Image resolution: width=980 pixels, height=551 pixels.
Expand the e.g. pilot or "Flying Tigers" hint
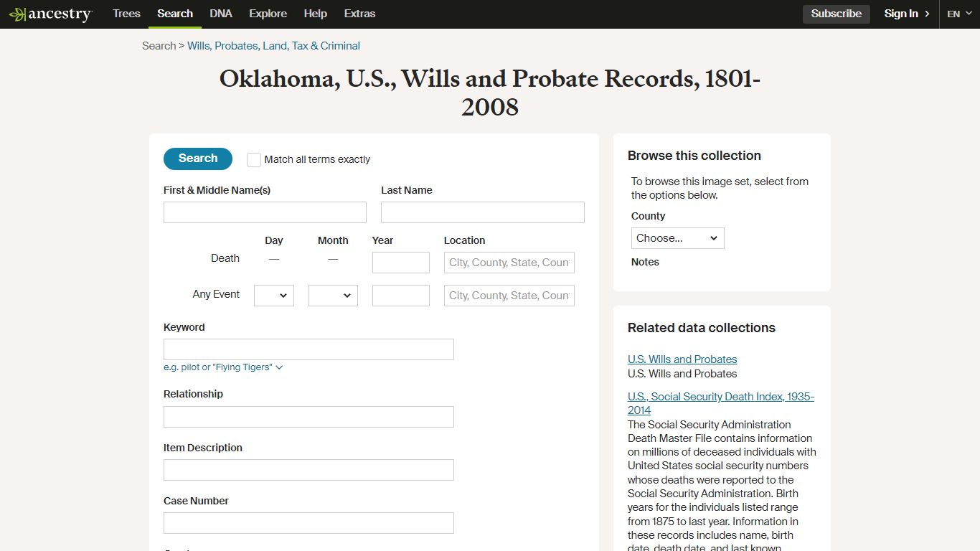223,367
